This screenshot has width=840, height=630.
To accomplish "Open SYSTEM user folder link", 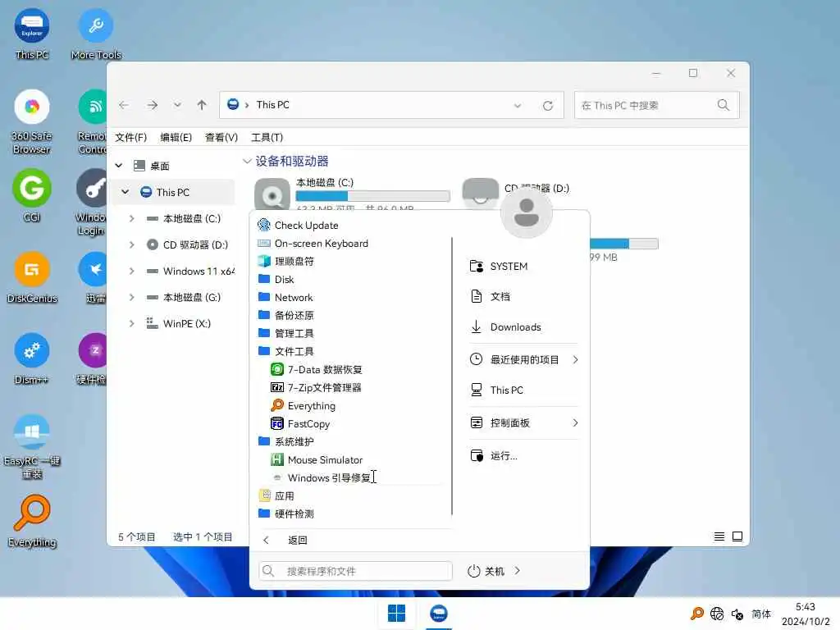I will point(499,267).
